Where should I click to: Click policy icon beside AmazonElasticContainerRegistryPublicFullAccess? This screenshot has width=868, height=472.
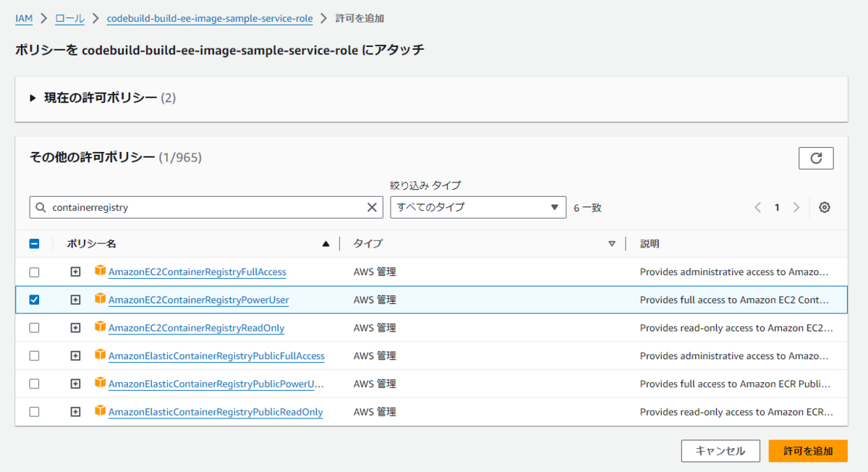pyautogui.click(x=100, y=355)
